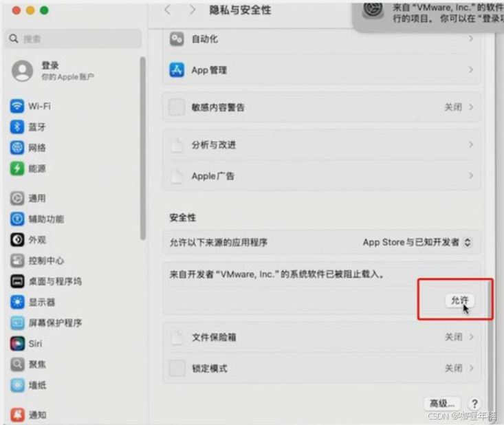
Task: Select Control Center (控制中心) icon
Action: click(x=17, y=261)
